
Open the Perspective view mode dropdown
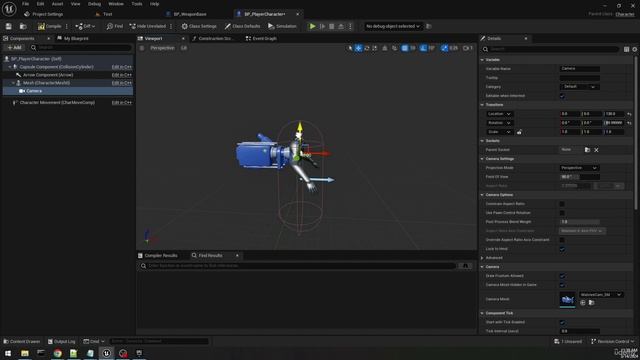click(162, 48)
